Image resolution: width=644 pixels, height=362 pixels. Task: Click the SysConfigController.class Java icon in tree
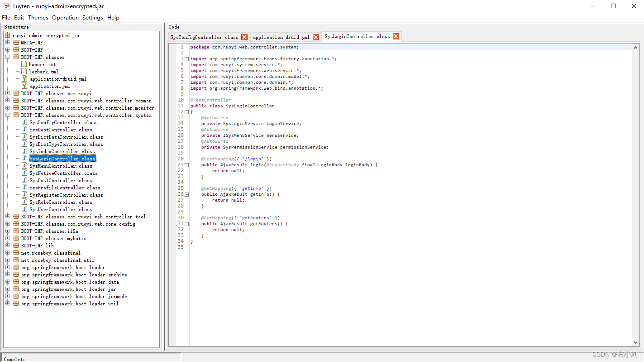24,122
